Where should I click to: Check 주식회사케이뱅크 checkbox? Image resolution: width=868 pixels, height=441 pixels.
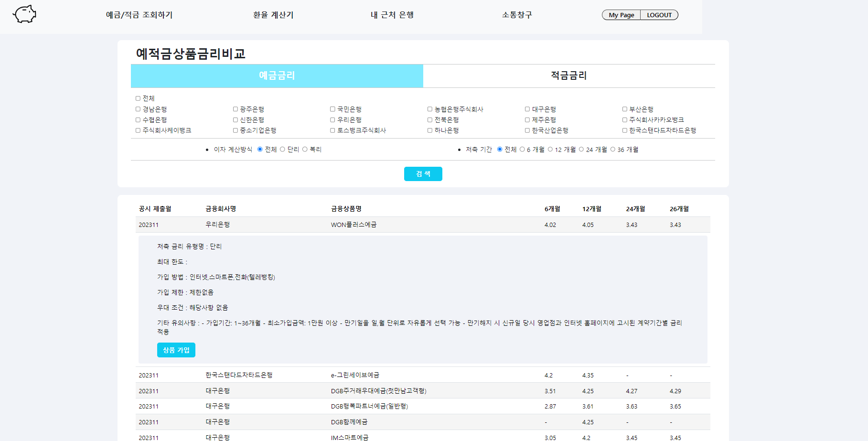138,130
